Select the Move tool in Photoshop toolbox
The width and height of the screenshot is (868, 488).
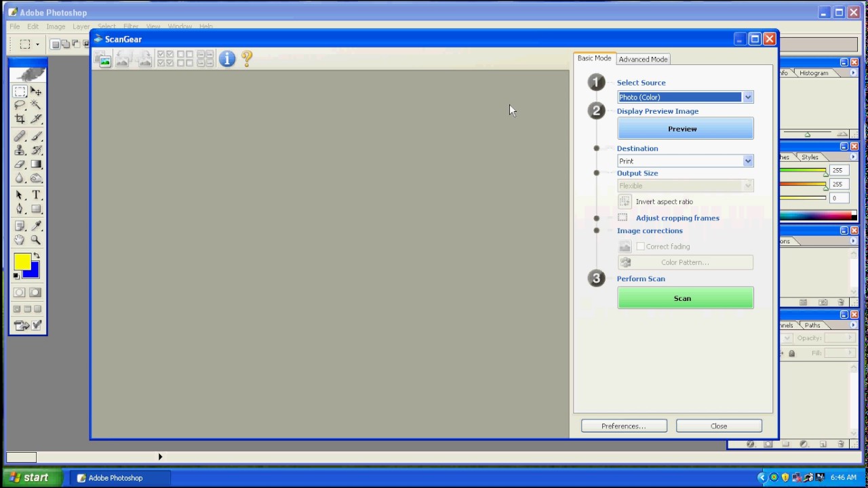[36, 91]
